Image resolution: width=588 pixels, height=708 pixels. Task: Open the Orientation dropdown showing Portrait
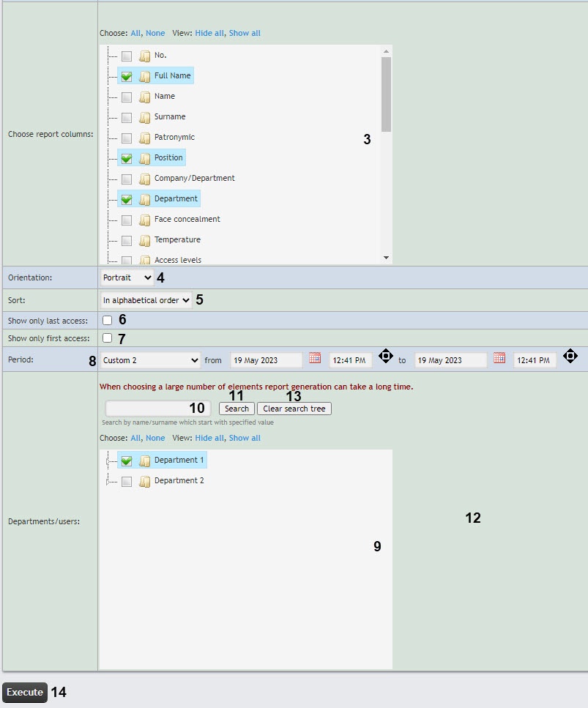tap(127, 277)
